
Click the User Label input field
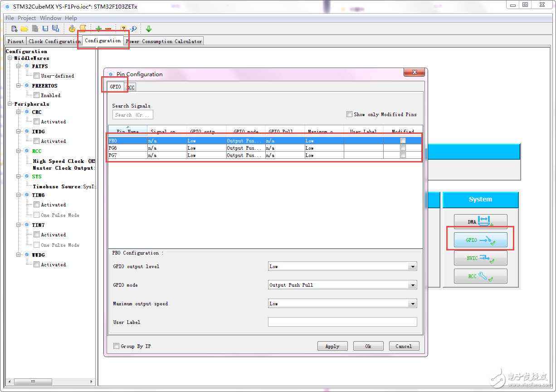(342, 322)
